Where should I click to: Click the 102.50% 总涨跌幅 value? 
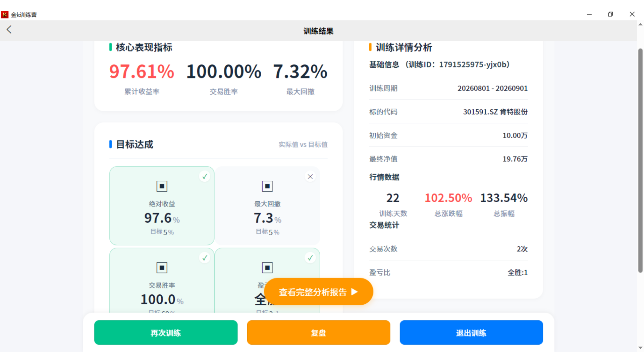tap(448, 198)
